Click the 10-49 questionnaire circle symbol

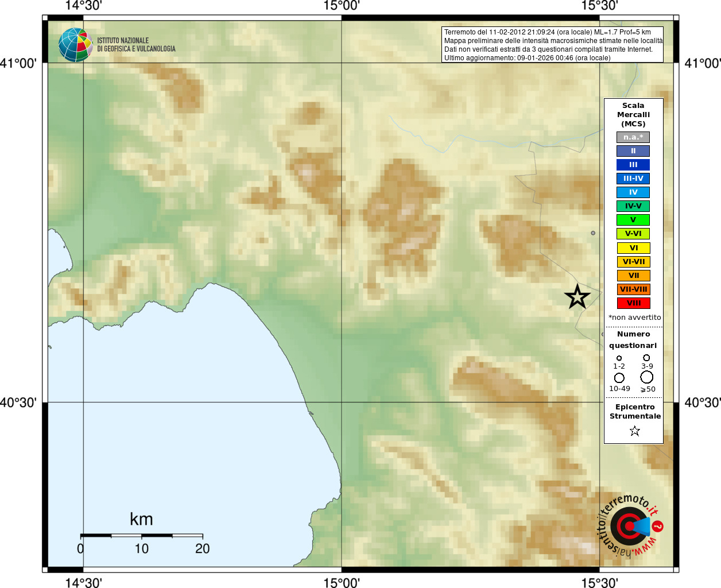pos(619,378)
